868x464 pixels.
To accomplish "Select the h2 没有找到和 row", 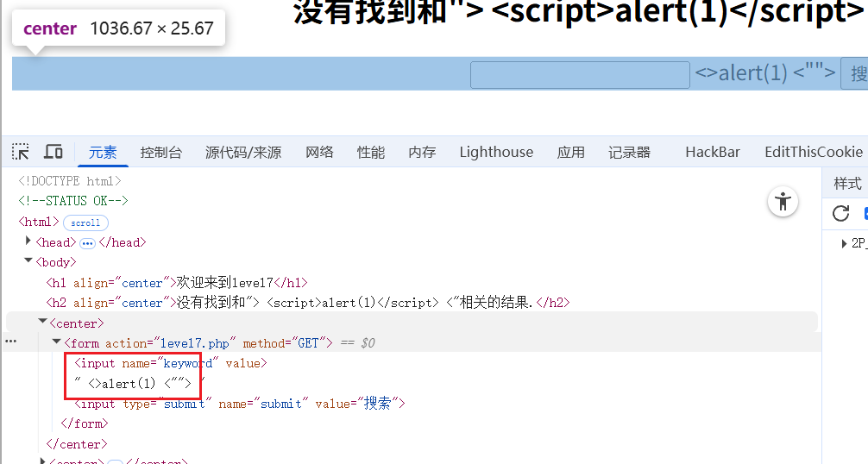I will pos(308,303).
